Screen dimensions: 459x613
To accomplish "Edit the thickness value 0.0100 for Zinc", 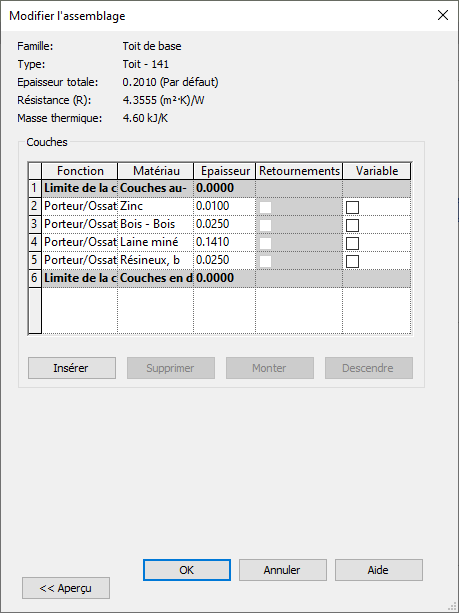I will (x=224, y=206).
